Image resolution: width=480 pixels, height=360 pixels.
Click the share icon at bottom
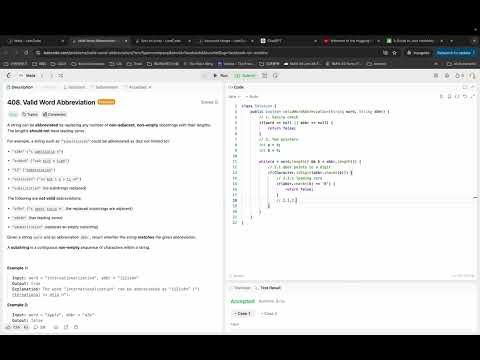point(66,327)
